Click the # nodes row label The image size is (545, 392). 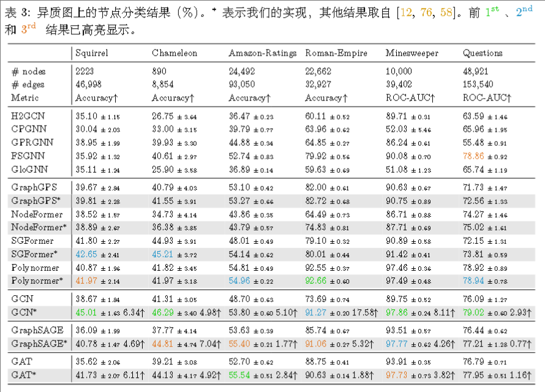click(x=29, y=72)
